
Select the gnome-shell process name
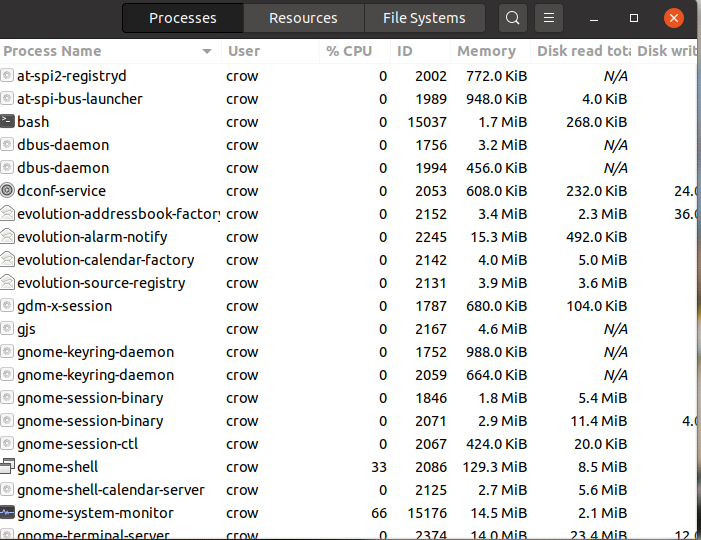[x=57, y=467]
